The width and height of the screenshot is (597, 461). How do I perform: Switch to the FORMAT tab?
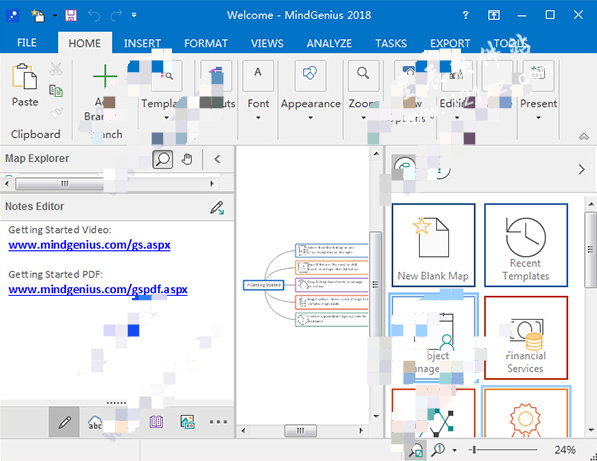click(x=206, y=43)
